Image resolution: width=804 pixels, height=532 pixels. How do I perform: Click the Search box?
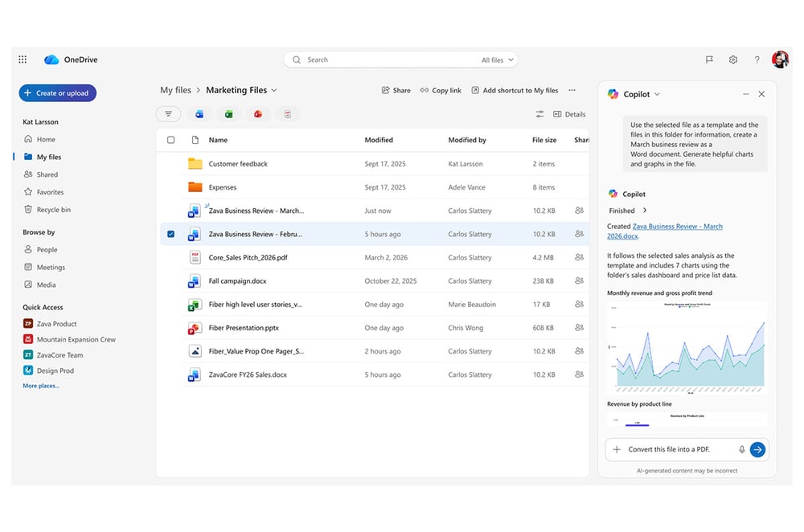click(x=400, y=60)
